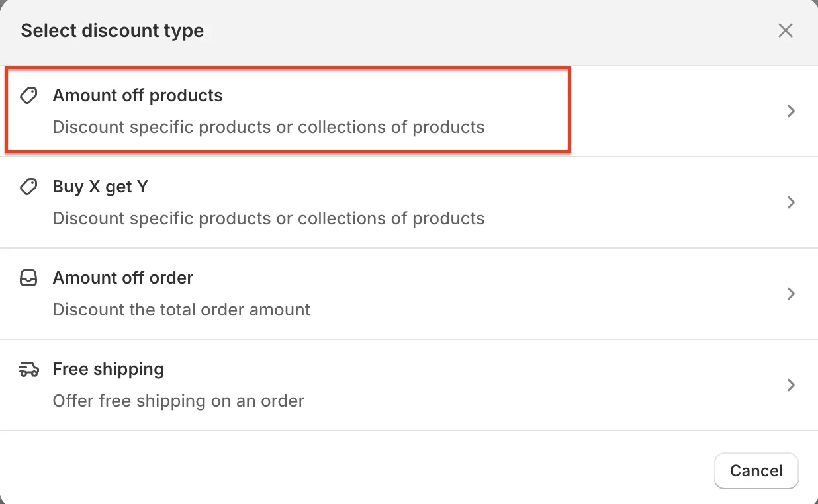Click the description text under Buy X get Y
Image resolution: width=818 pixels, height=504 pixels.
point(268,218)
